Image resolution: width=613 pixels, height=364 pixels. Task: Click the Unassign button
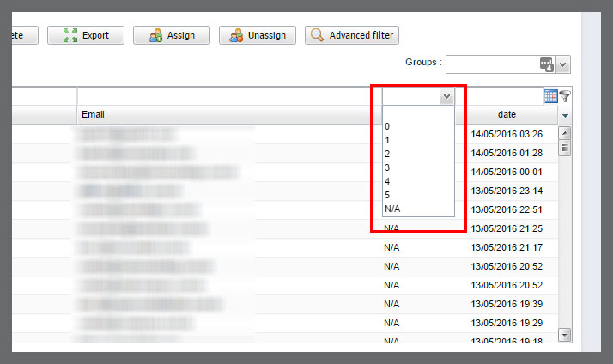[x=258, y=35]
